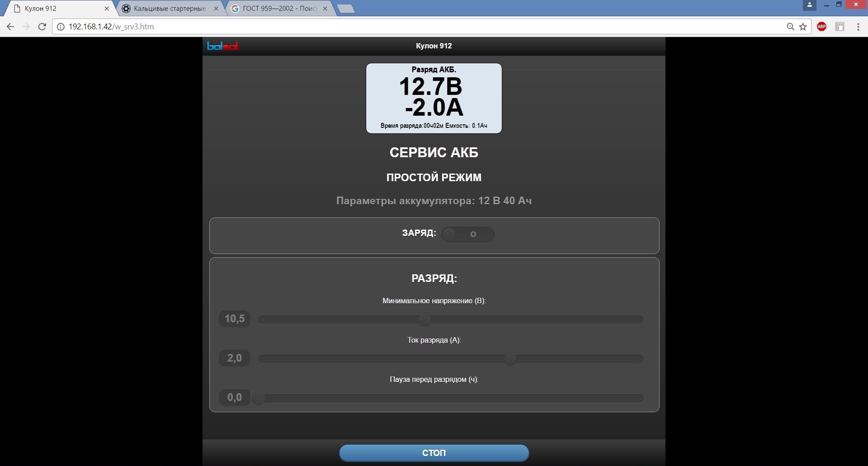Click the Ток разряда slider handle

point(510,359)
